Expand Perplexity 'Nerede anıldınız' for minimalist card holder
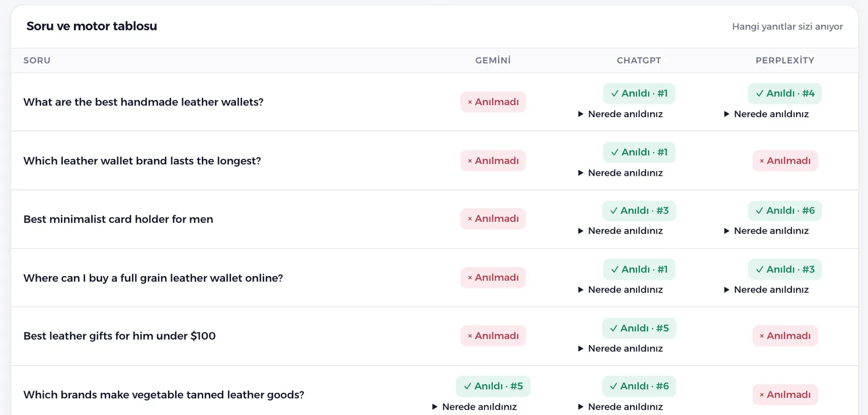Screen dimensions: 868x415 [767, 231]
